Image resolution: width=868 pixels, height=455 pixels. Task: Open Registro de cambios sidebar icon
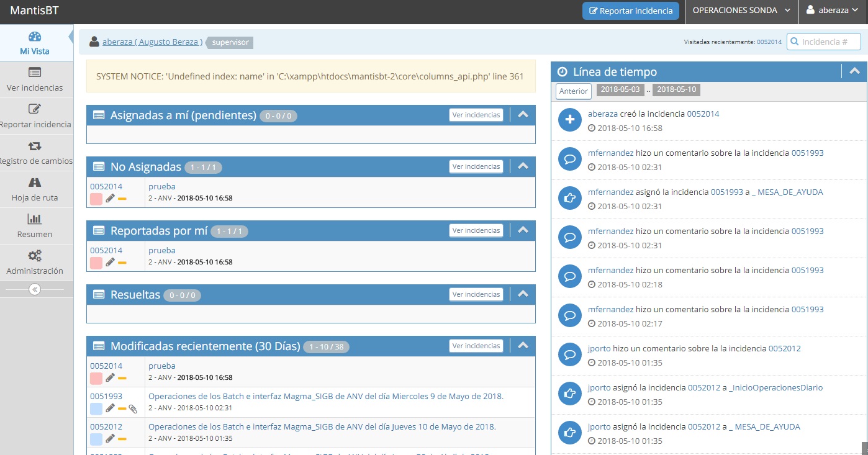coord(35,146)
